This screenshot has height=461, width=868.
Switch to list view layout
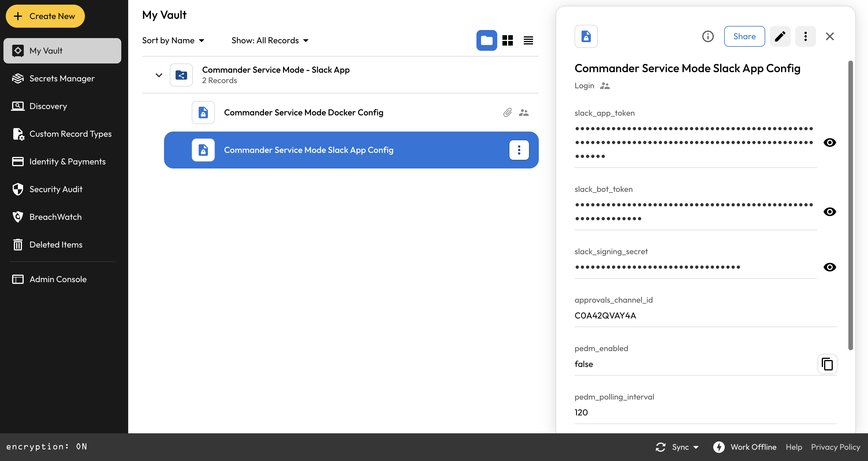point(528,40)
